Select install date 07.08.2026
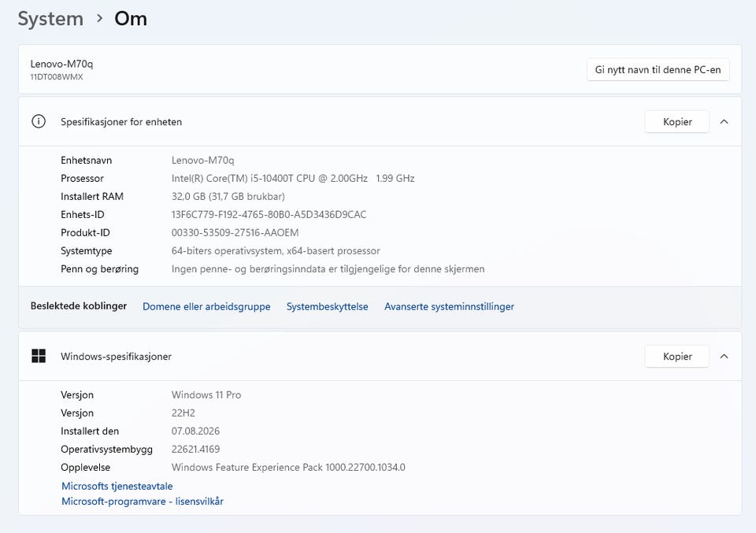This screenshot has width=756, height=533. point(195,431)
